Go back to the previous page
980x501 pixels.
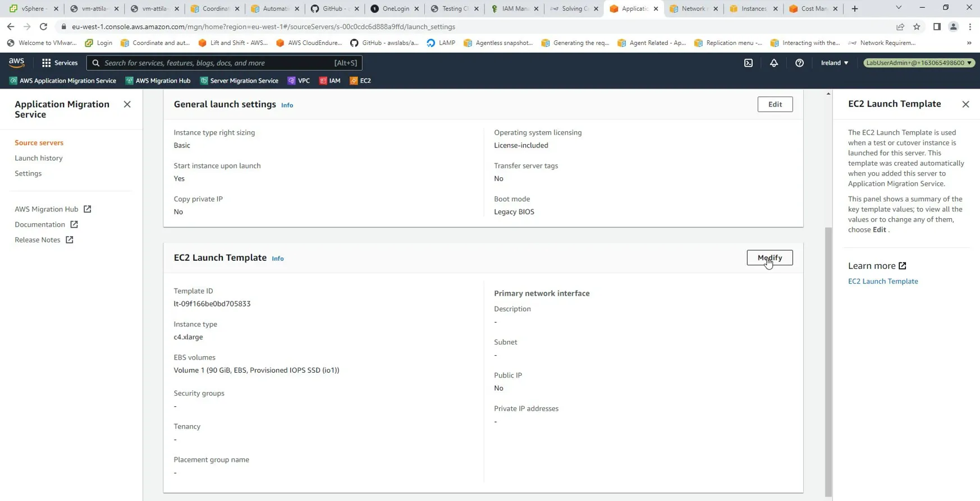[11, 26]
